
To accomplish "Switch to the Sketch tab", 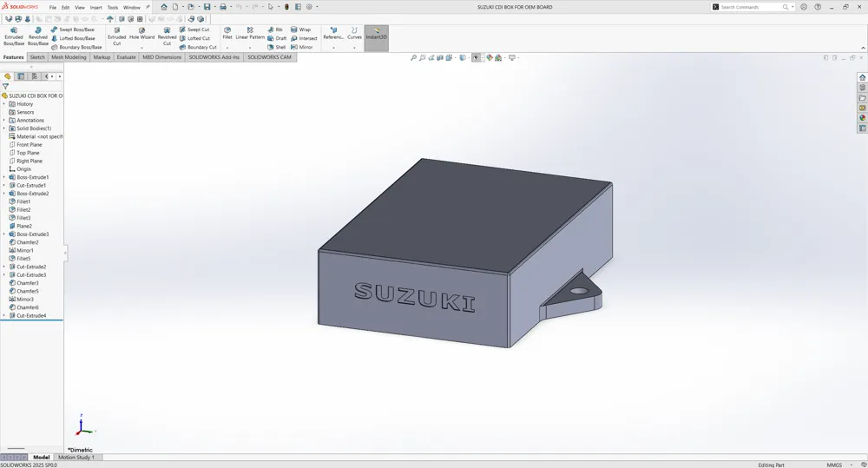I will [x=37, y=57].
